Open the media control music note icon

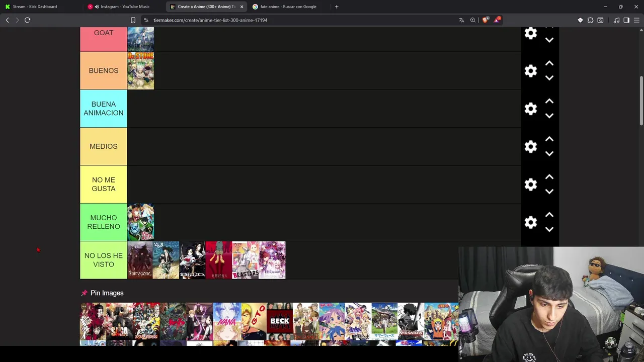616,20
